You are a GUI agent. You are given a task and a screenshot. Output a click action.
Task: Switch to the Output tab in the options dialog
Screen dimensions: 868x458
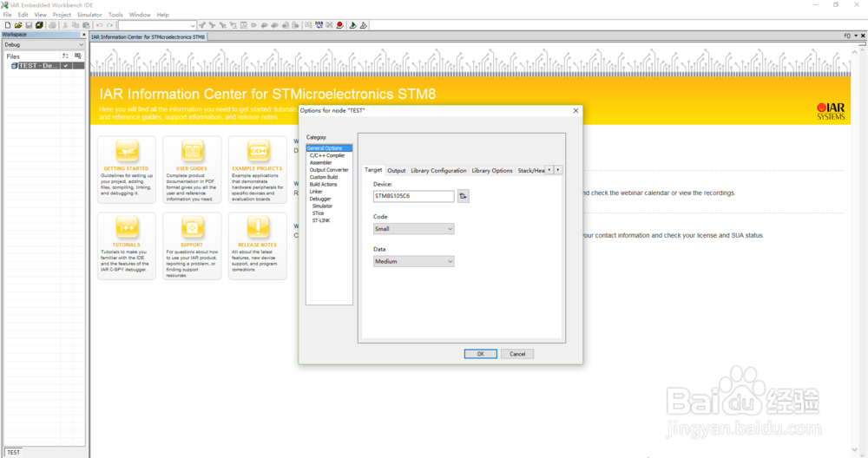[397, 170]
